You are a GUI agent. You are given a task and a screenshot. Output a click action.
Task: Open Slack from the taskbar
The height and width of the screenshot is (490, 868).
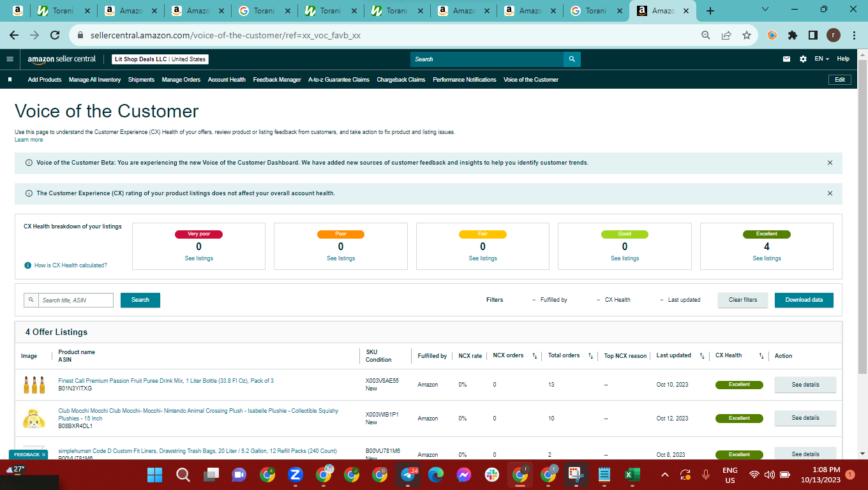point(492,475)
